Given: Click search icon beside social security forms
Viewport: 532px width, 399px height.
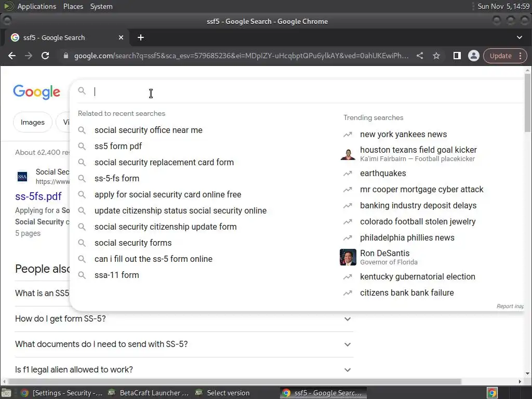Looking at the screenshot, I should click(82, 243).
